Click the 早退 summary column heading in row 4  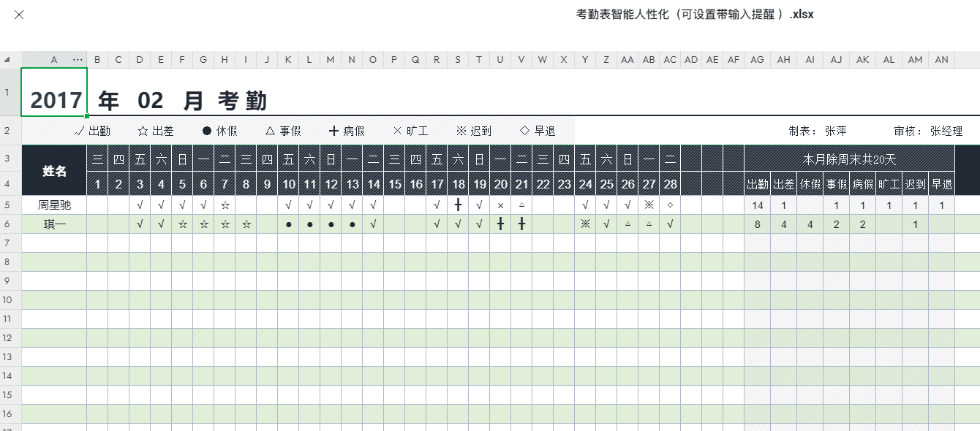coord(941,184)
